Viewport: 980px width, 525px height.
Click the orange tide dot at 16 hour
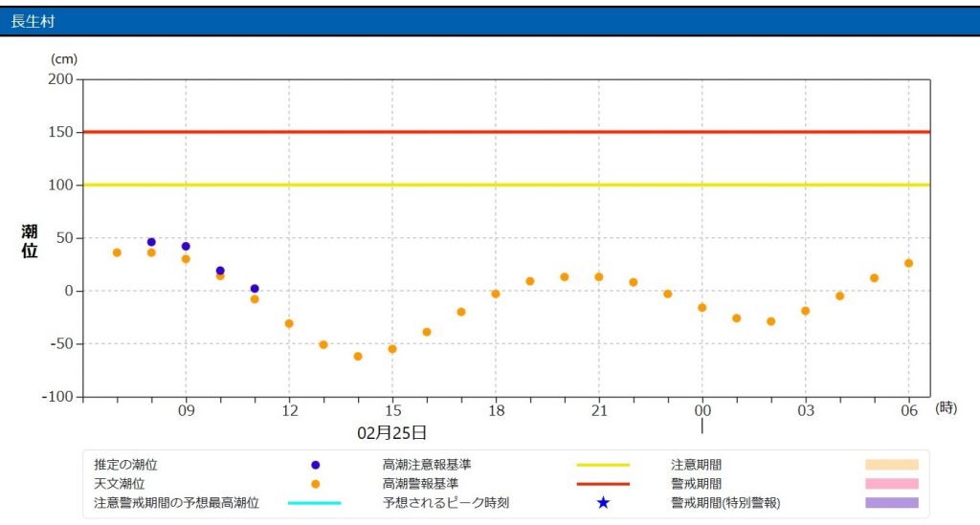pyautogui.click(x=427, y=332)
